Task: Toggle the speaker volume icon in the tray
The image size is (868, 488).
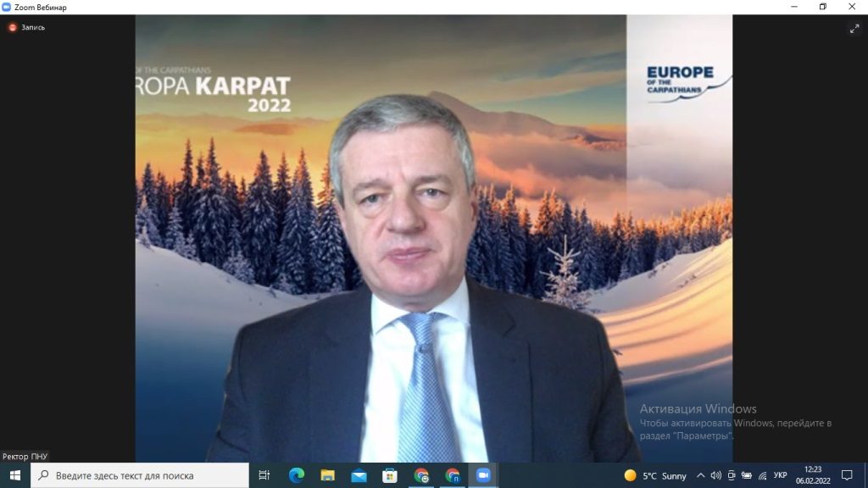Action: 715,475
